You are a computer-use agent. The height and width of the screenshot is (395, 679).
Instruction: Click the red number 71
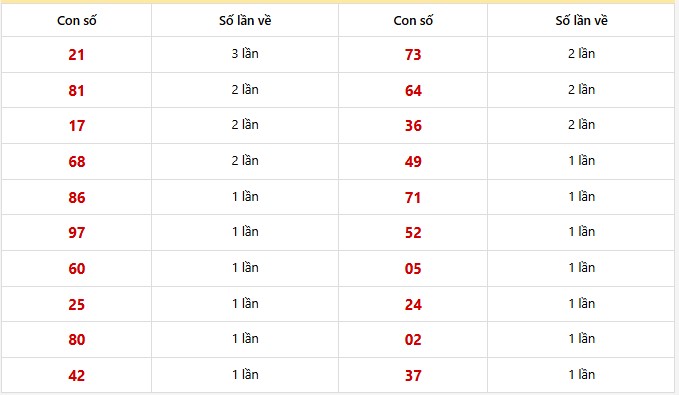[413, 198]
